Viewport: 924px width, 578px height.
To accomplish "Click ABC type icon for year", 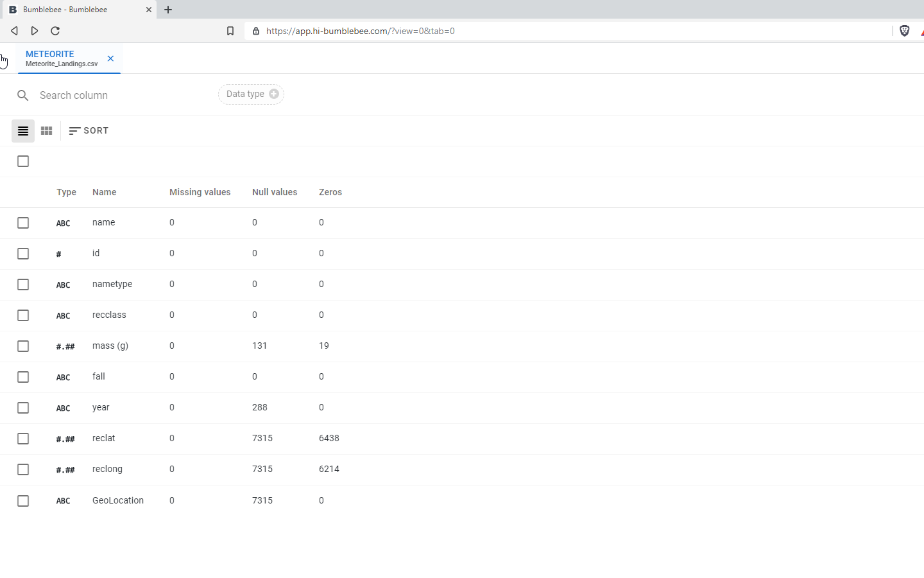I will click(63, 408).
